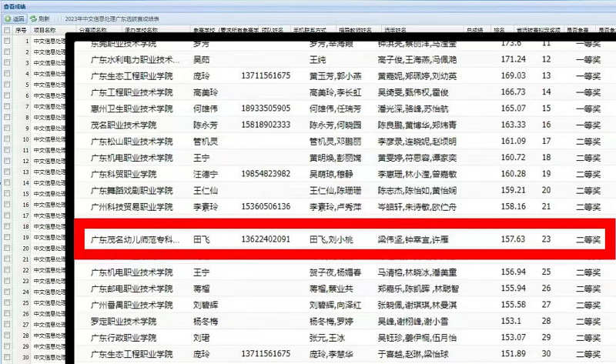This screenshot has height=364, width=616.
Task: Click the 排名 column header
Action: click(x=499, y=30)
